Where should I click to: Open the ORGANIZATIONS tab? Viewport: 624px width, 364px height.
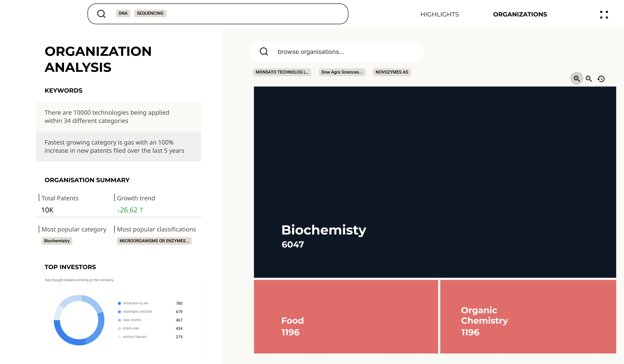pyautogui.click(x=520, y=14)
